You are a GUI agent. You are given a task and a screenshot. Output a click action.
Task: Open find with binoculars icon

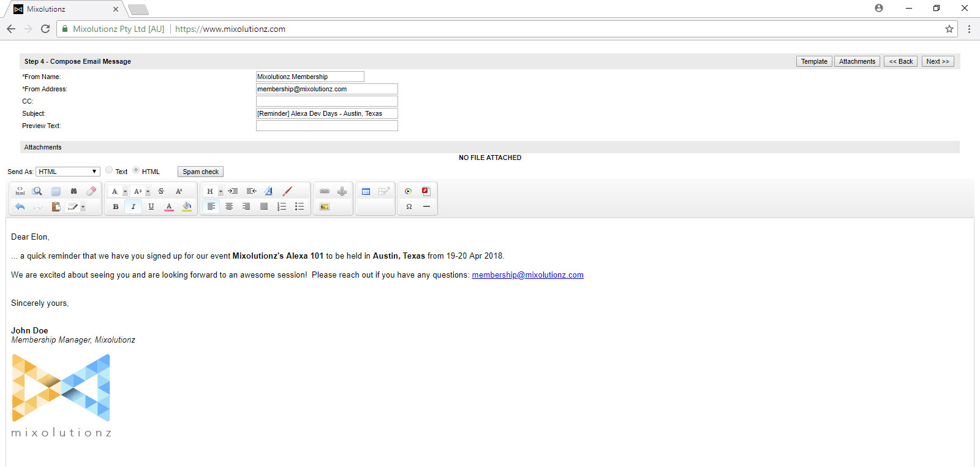(x=73, y=191)
